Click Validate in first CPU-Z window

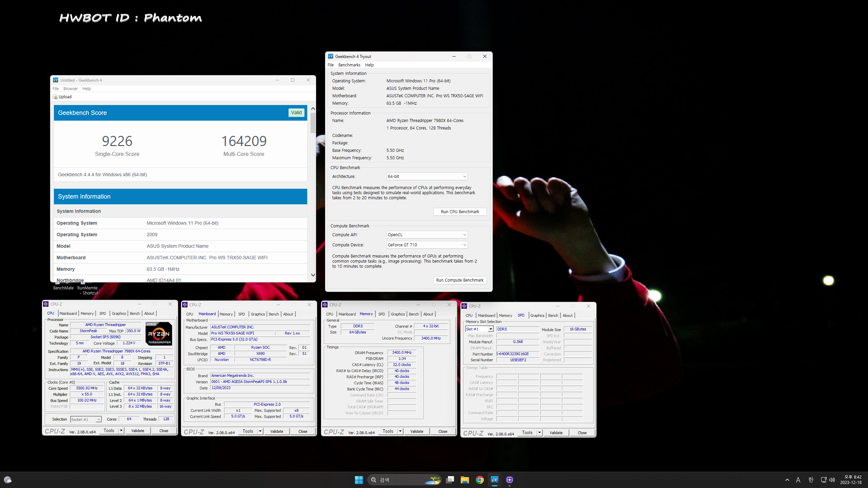click(138, 431)
